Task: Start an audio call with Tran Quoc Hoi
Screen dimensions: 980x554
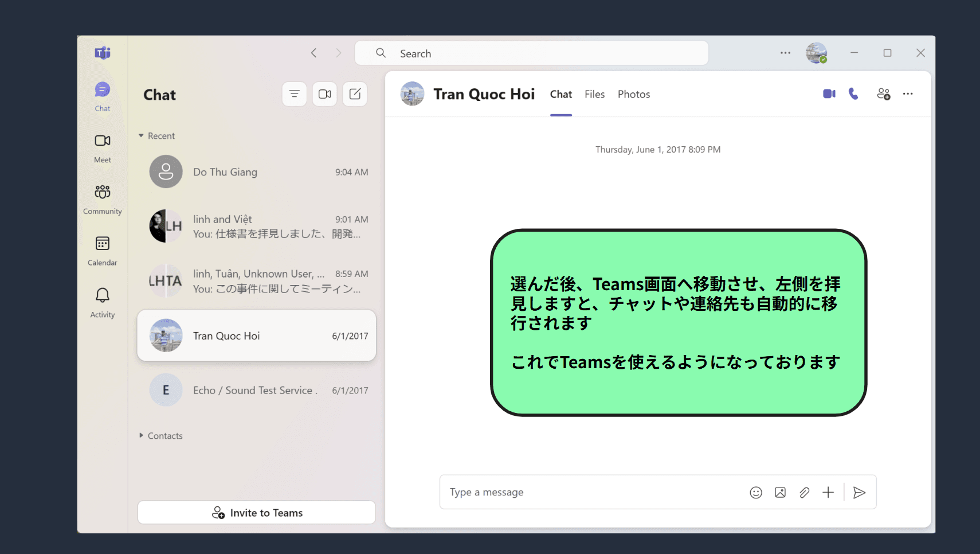Action: (853, 93)
